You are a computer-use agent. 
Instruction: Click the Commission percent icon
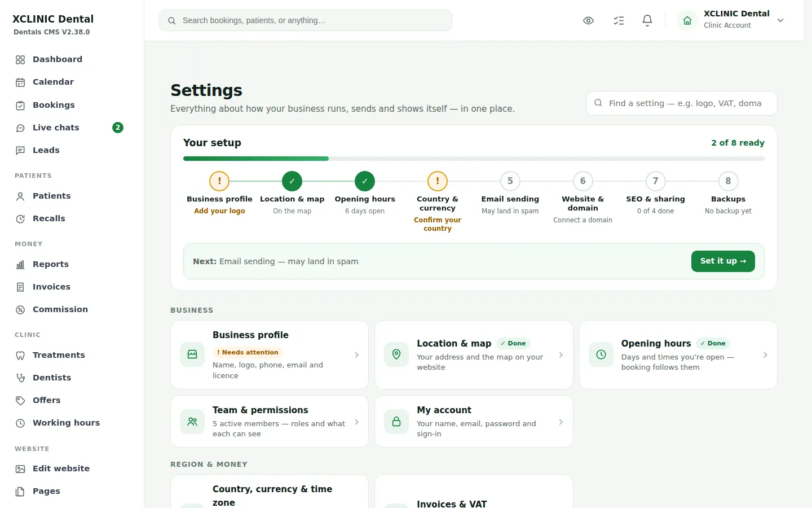[20, 310]
